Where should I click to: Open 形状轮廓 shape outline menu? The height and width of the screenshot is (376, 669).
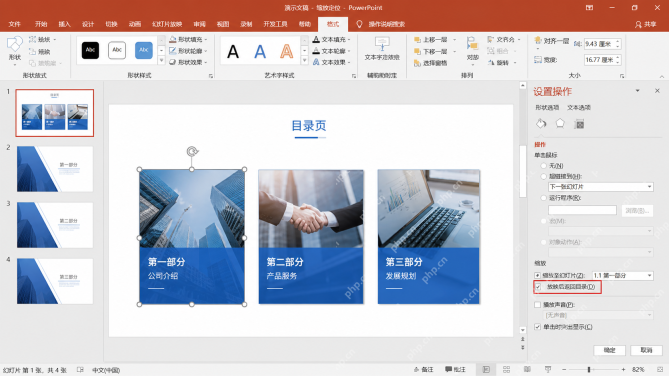188,51
